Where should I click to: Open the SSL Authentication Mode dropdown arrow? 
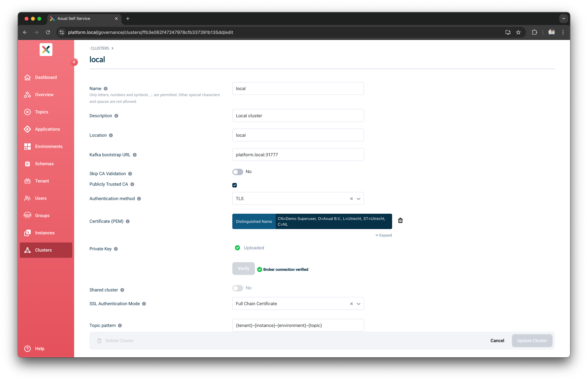coord(359,304)
